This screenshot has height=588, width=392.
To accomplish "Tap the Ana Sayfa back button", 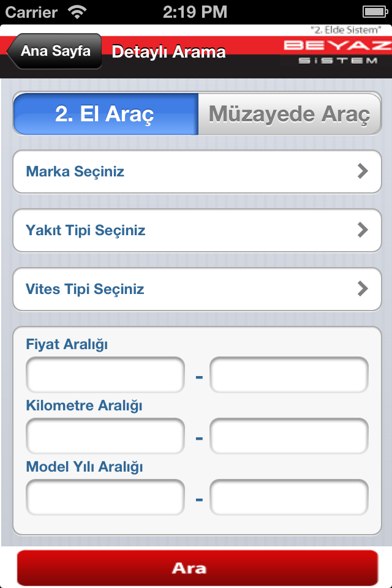I will [55, 51].
